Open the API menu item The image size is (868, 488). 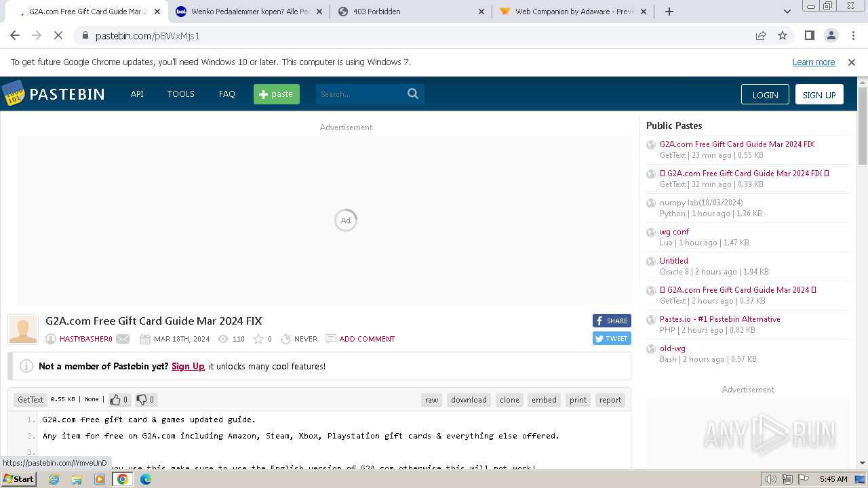point(137,94)
